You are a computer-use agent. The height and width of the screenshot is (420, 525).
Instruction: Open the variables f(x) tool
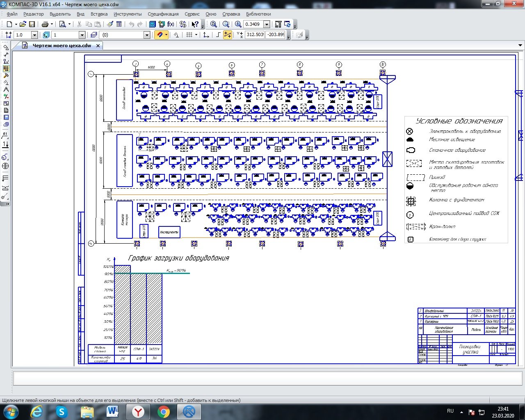click(x=171, y=24)
